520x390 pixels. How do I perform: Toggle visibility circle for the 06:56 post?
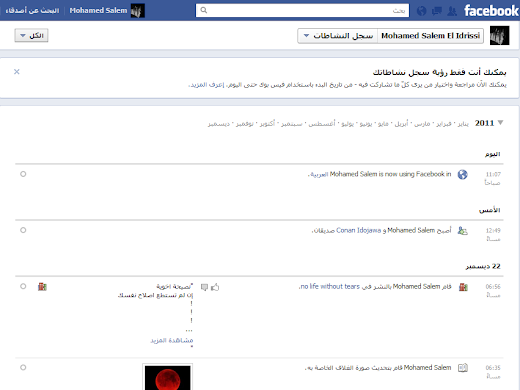(23, 286)
